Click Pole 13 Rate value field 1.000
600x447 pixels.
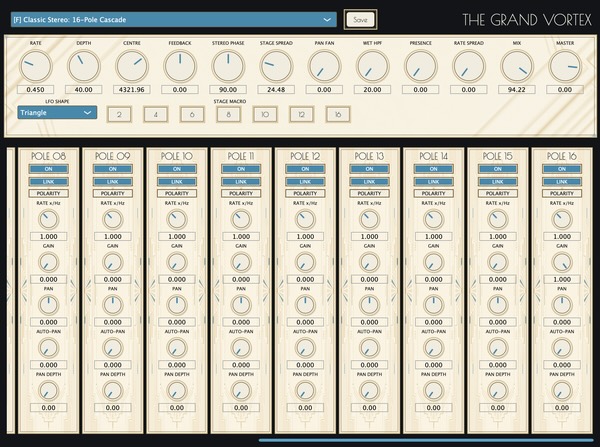click(x=369, y=237)
